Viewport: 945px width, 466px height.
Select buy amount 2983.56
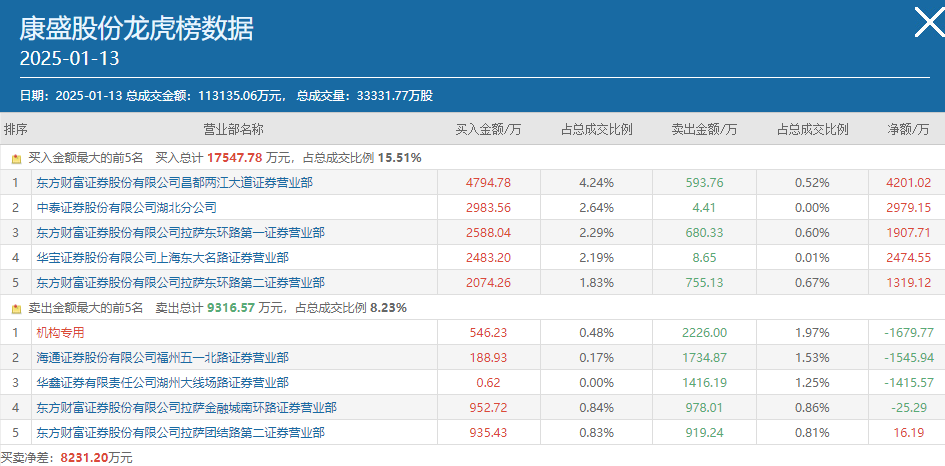[488, 208]
